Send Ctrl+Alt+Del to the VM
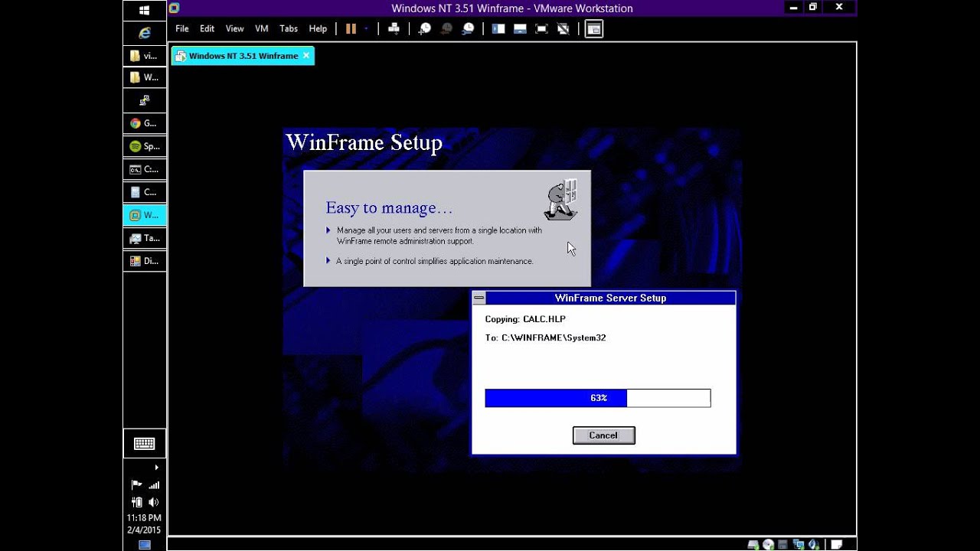Screen dimensions: 980x551 (x=394, y=28)
